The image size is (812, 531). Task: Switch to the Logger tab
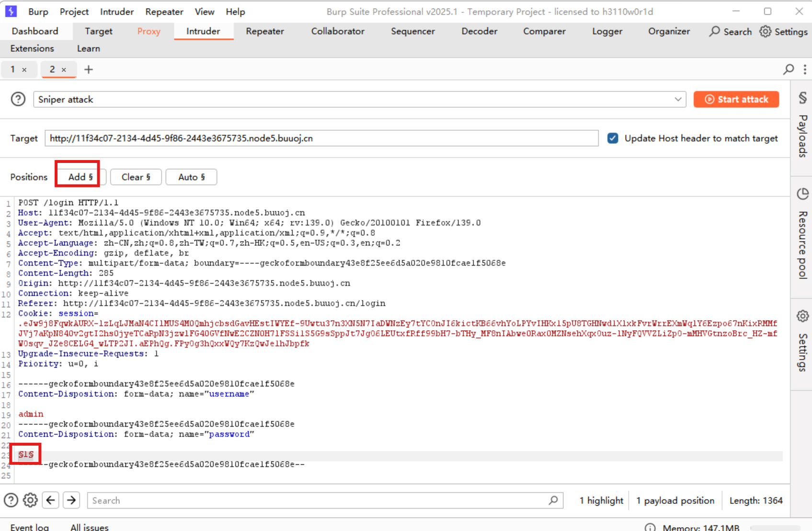point(607,31)
